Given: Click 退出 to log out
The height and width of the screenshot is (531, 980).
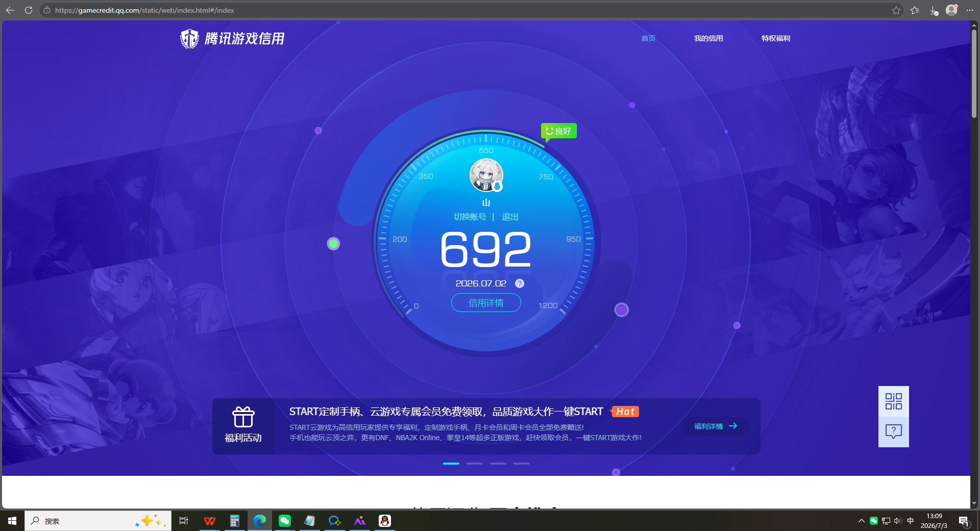Looking at the screenshot, I should [510, 217].
